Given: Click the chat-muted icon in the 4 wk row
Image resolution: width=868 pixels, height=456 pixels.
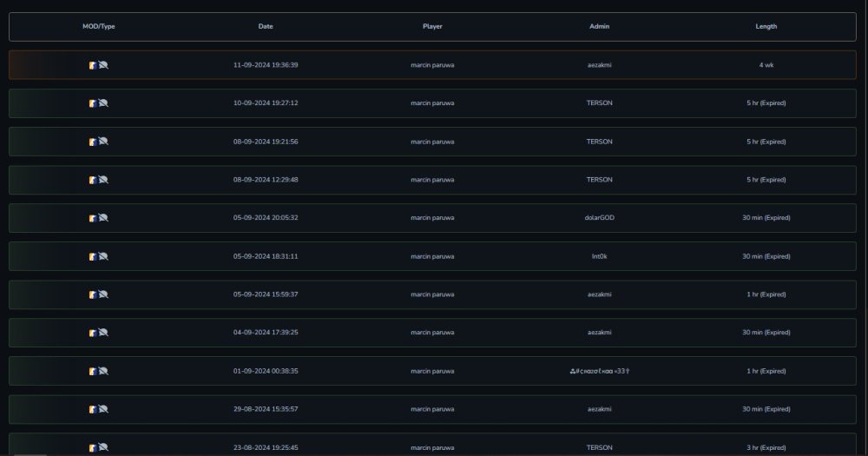Looking at the screenshot, I should (103, 65).
